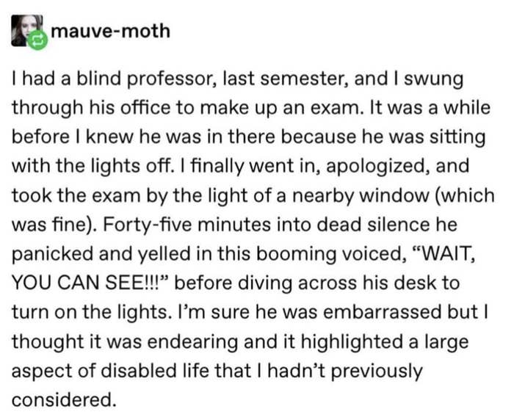This screenshot has width=514, height=420.
Task: Click the word "endearing" in the post
Action: point(192,341)
